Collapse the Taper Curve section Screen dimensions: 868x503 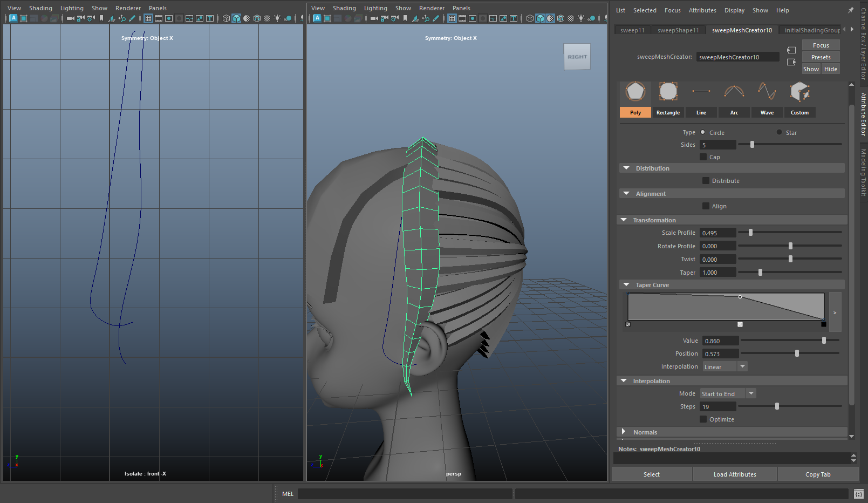tap(626, 285)
